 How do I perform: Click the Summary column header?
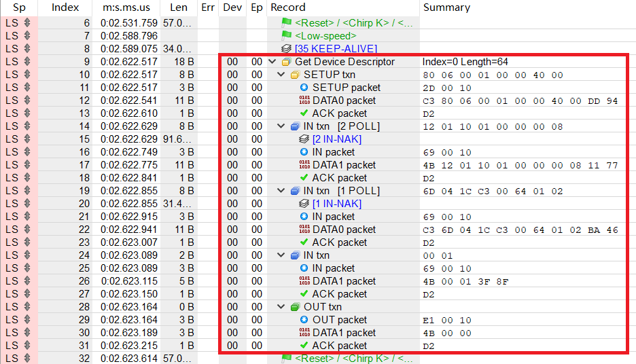[528, 7]
